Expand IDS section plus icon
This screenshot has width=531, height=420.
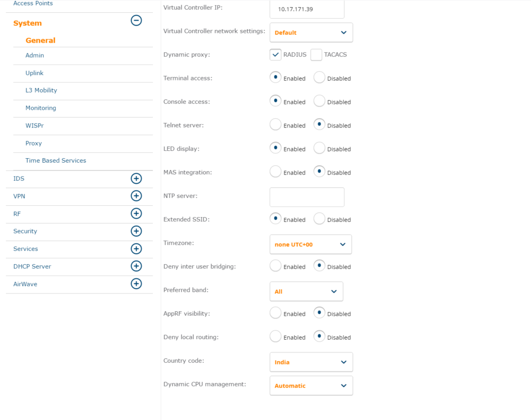136,178
